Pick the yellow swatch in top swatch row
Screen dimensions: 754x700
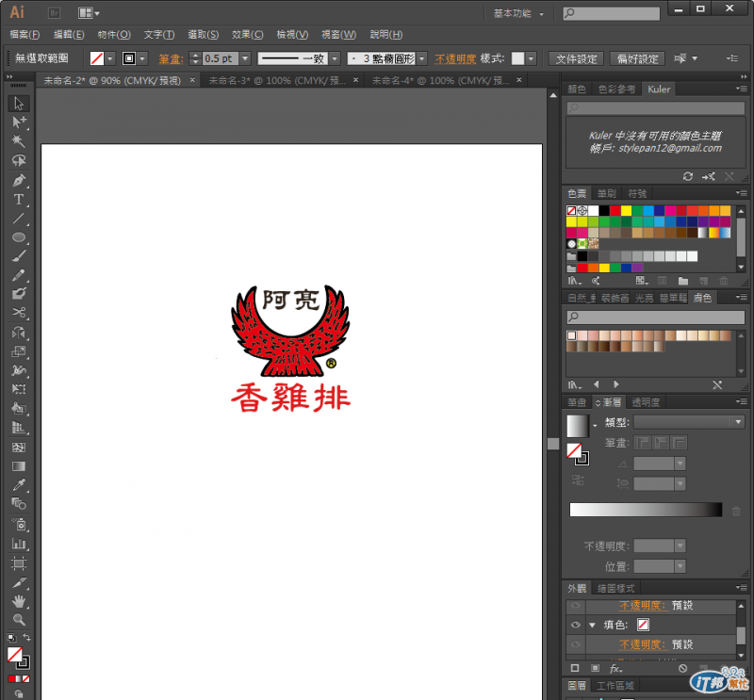626,210
